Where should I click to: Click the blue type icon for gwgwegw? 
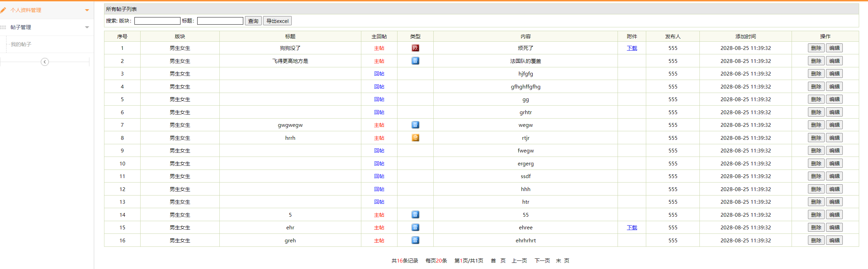point(415,125)
